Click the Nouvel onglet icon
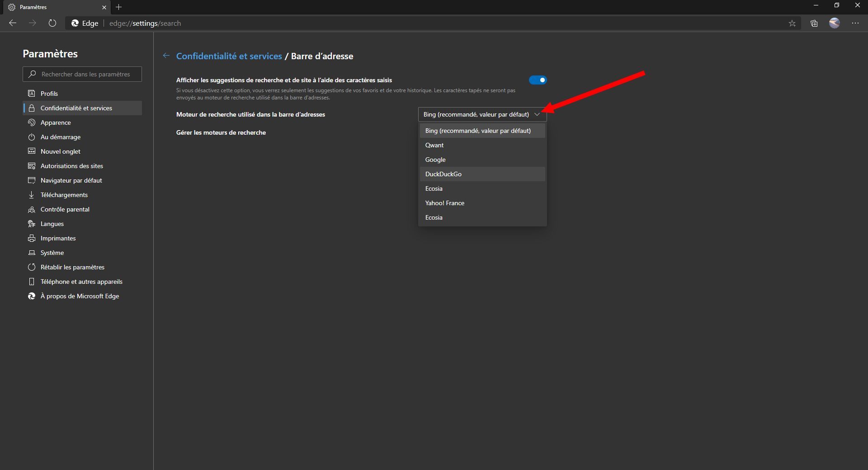868x470 pixels. [32, 151]
